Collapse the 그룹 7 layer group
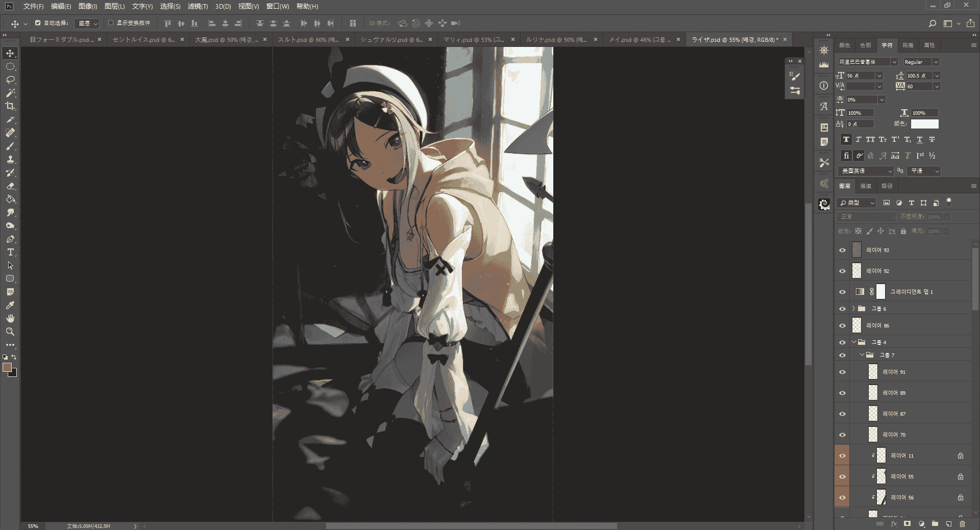 tap(862, 355)
